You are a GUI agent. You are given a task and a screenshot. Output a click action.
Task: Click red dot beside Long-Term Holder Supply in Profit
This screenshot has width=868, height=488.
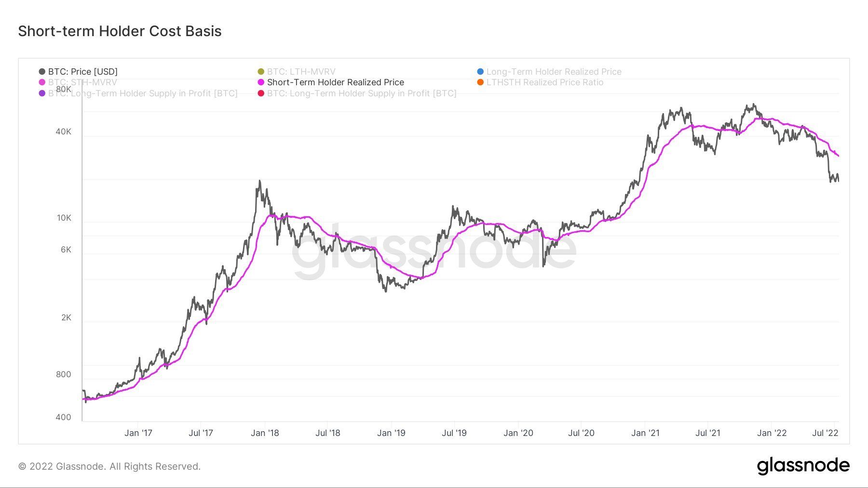pyautogui.click(x=261, y=93)
